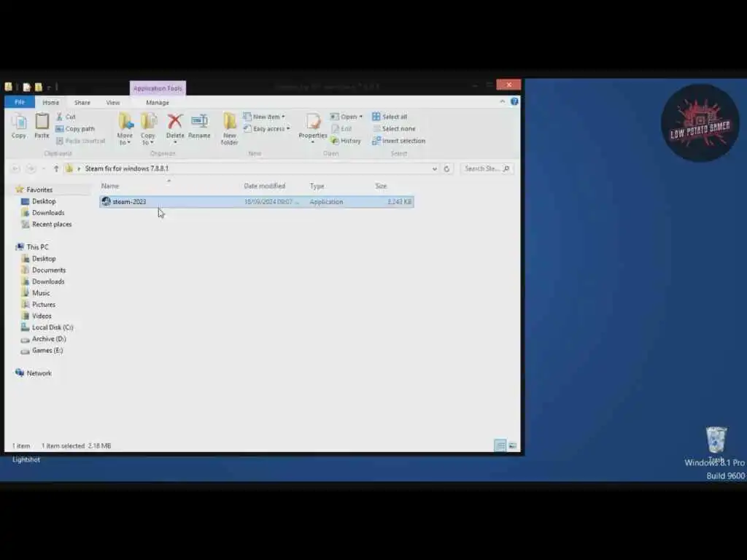Screen dimensions: 747x560
Task: Switch to the View ribbon tab
Action: click(113, 102)
